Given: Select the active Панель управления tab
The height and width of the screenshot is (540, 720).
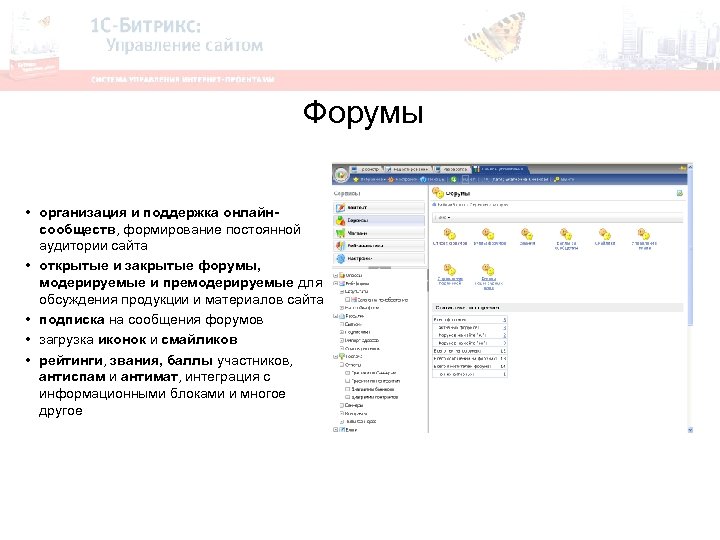Looking at the screenshot, I should pyautogui.click(x=501, y=169).
